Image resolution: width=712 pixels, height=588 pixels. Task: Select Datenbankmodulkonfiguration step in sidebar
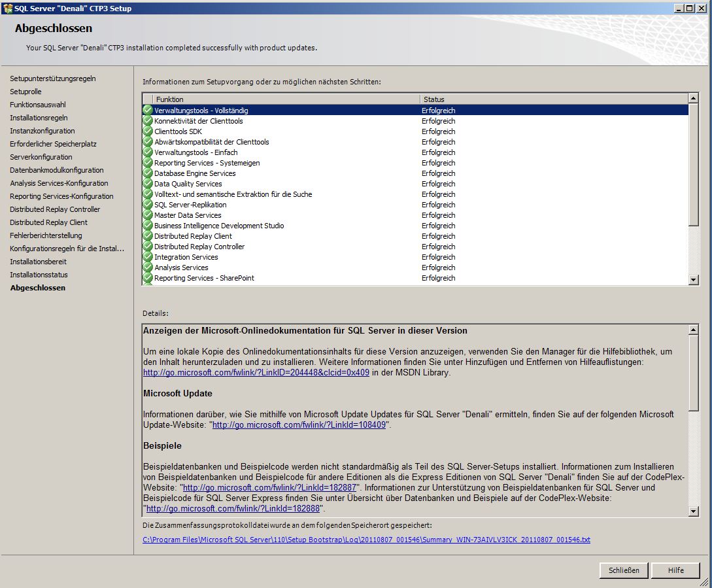tap(57, 170)
